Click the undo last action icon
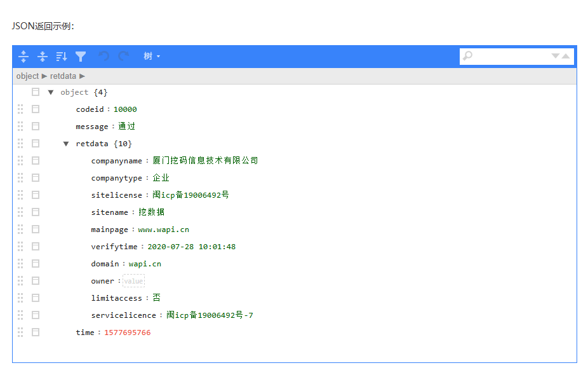The image size is (588, 370). [105, 56]
